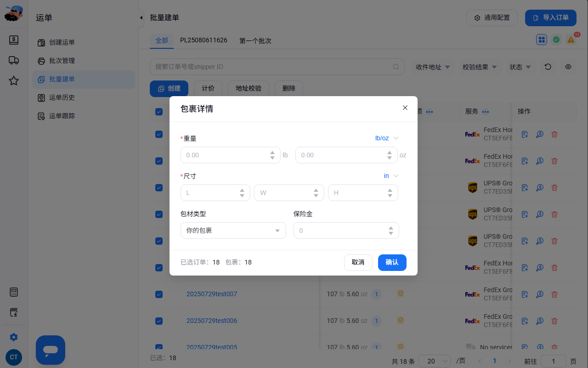Click the CT user avatar

click(14, 357)
